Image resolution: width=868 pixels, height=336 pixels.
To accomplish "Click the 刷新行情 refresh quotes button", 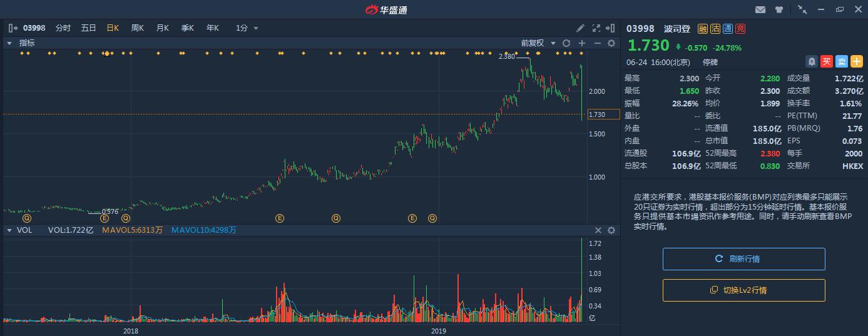I will (744, 259).
